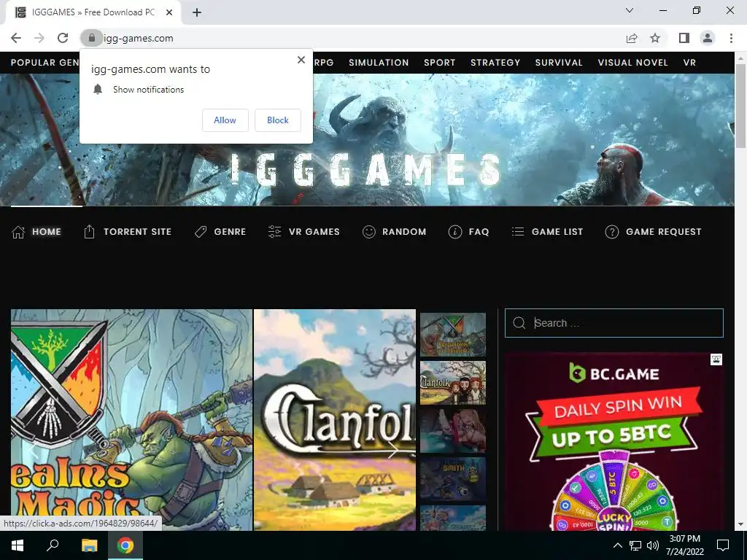Click the IGGGAMES header banner
This screenshot has height=560, width=747.
(368, 139)
